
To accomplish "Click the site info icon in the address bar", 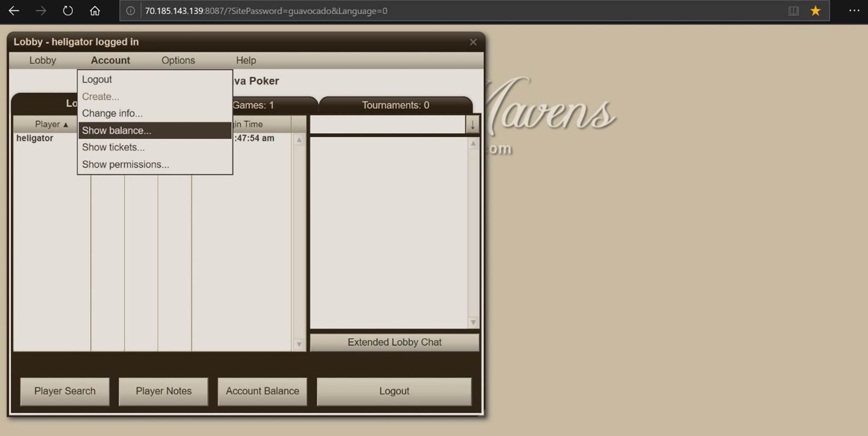I will click(130, 11).
